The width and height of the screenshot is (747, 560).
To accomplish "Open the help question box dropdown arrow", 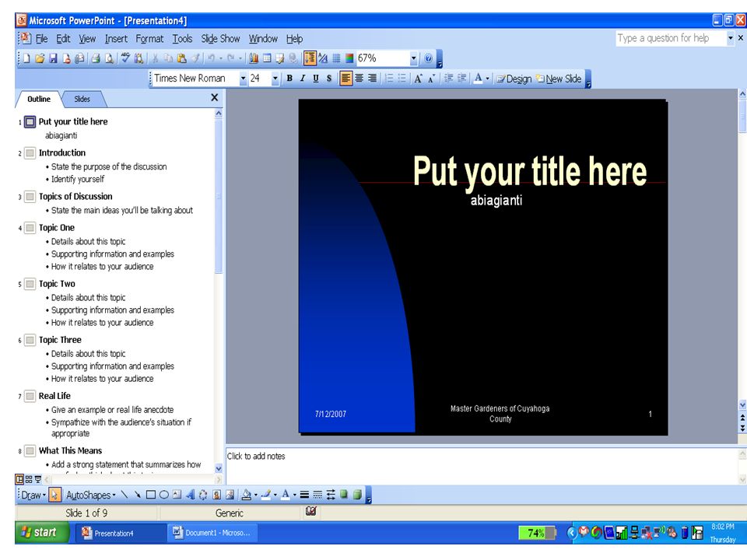I will pos(731,38).
